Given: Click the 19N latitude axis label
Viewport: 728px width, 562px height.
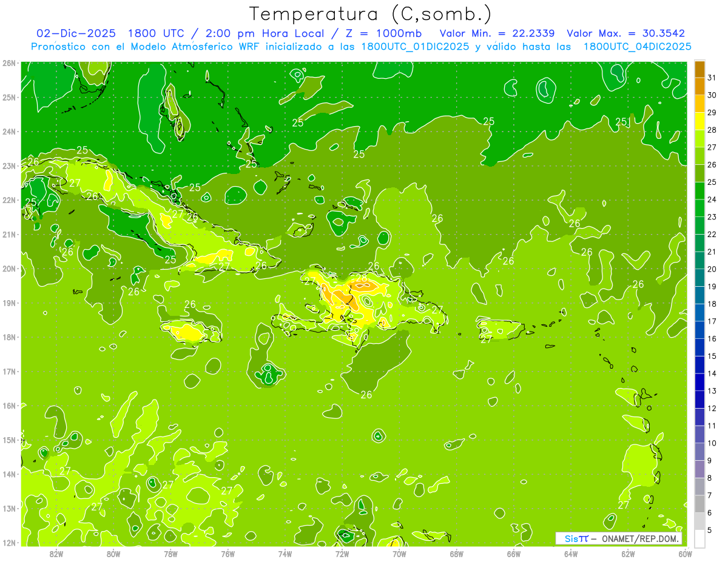Looking at the screenshot, I should click(x=9, y=303).
